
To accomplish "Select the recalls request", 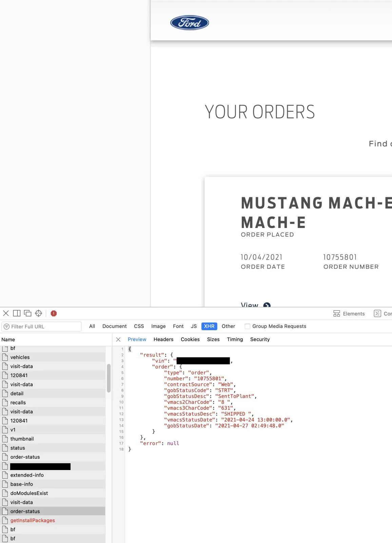I will 53,402.
